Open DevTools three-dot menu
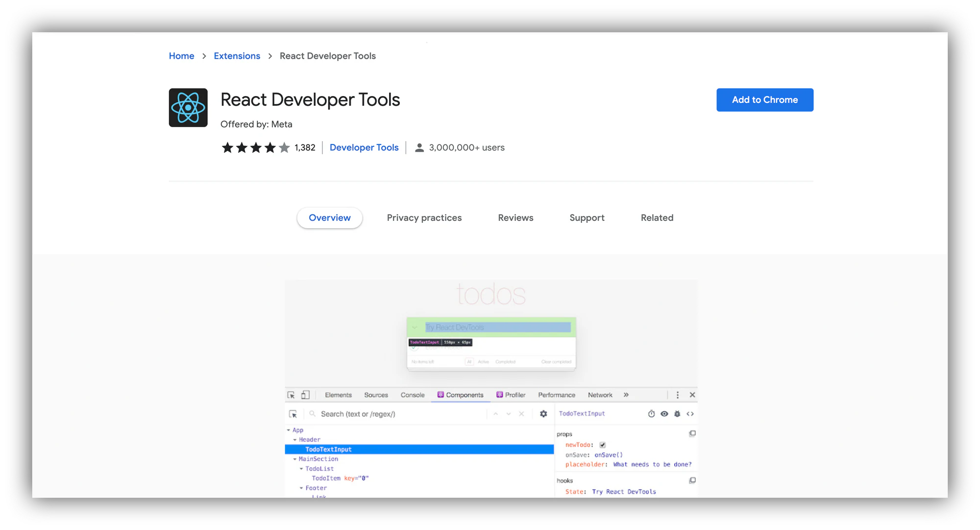Image resolution: width=980 pixels, height=530 pixels. (678, 395)
